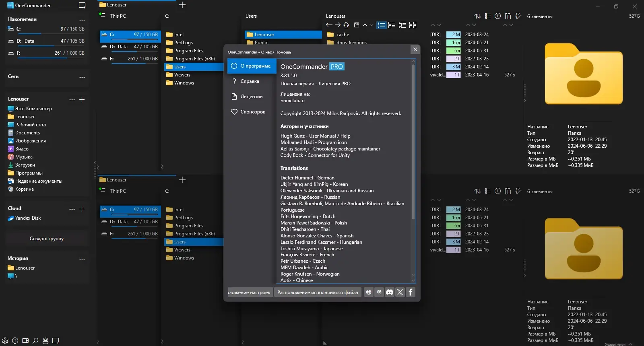Open the Справка section
The image size is (644, 346).
(x=252, y=81)
